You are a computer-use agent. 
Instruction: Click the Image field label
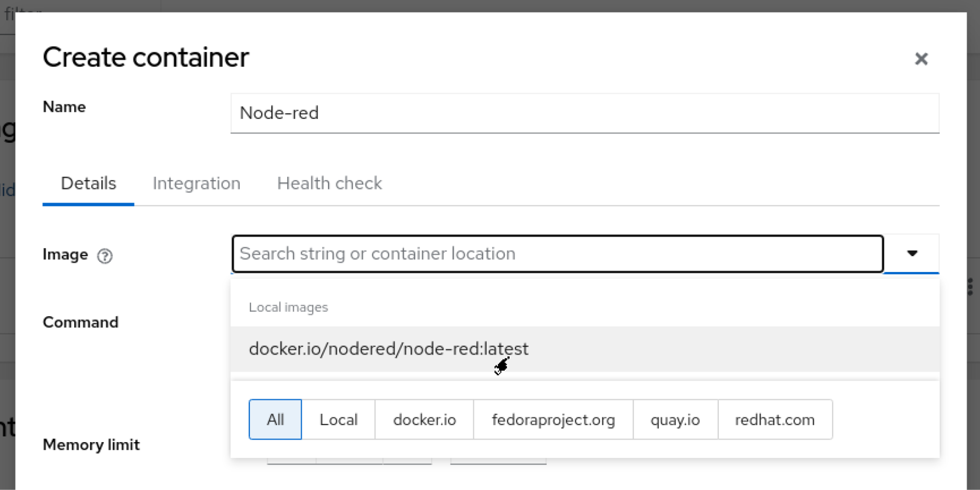click(65, 254)
